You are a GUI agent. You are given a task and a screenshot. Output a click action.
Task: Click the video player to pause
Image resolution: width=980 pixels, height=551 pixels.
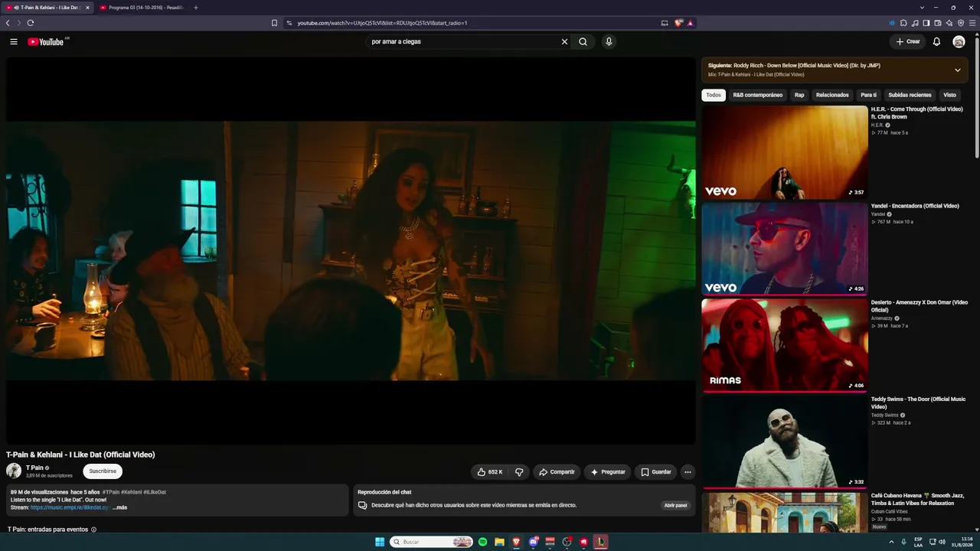point(351,250)
